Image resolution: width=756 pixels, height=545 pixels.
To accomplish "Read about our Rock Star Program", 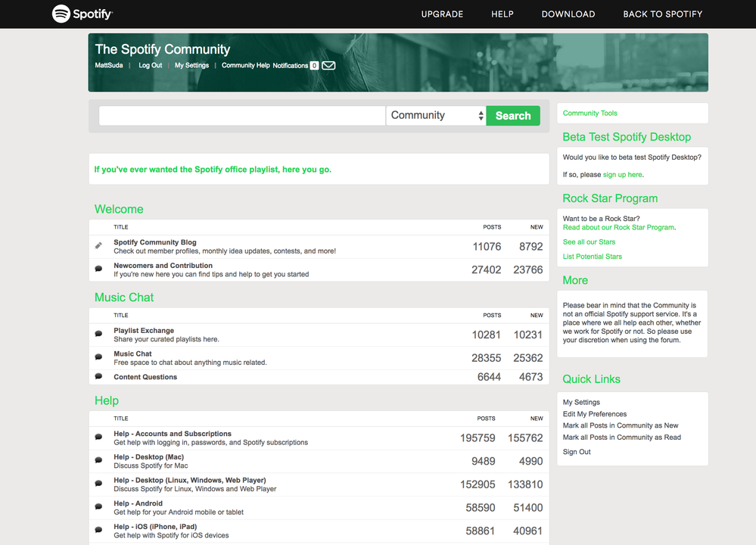I will (x=618, y=227).
